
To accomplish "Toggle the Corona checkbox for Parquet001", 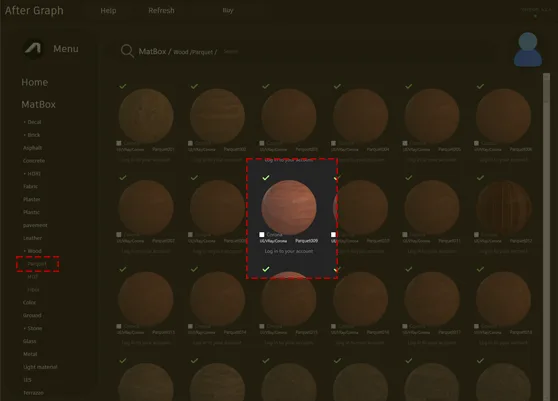I will [x=119, y=143].
